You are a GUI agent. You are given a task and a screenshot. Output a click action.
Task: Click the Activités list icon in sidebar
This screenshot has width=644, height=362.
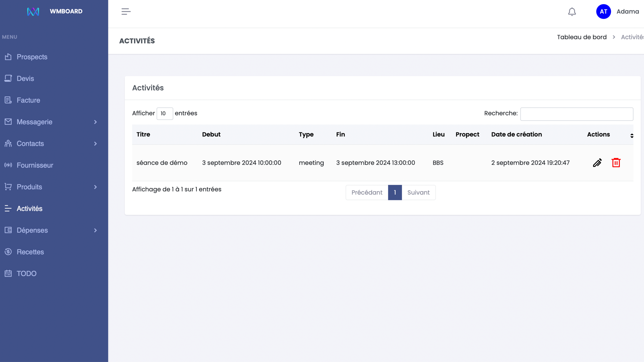coord(8,208)
